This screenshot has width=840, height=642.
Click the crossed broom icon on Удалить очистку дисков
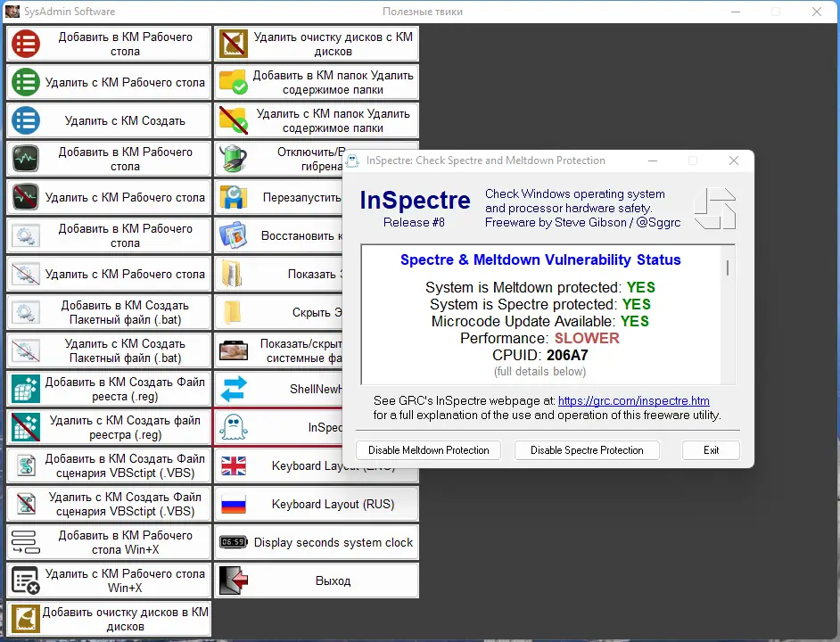tap(234, 44)
